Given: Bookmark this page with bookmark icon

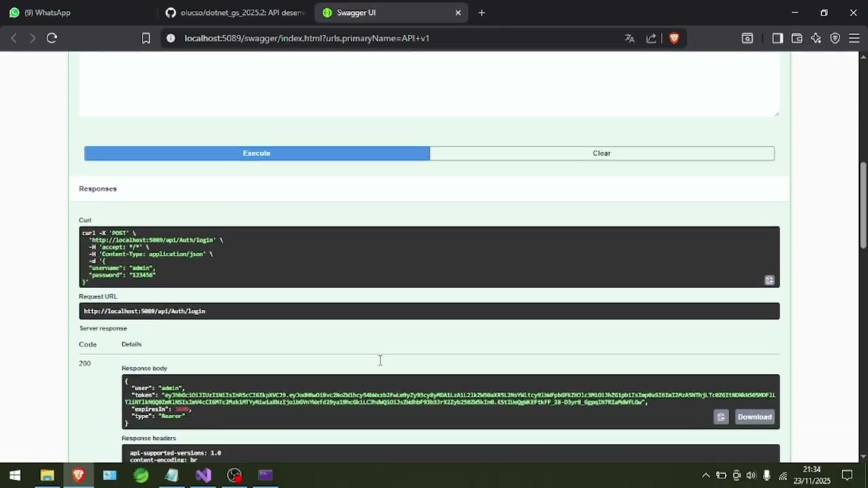Looking at the screenshot, I should [146, 39].
